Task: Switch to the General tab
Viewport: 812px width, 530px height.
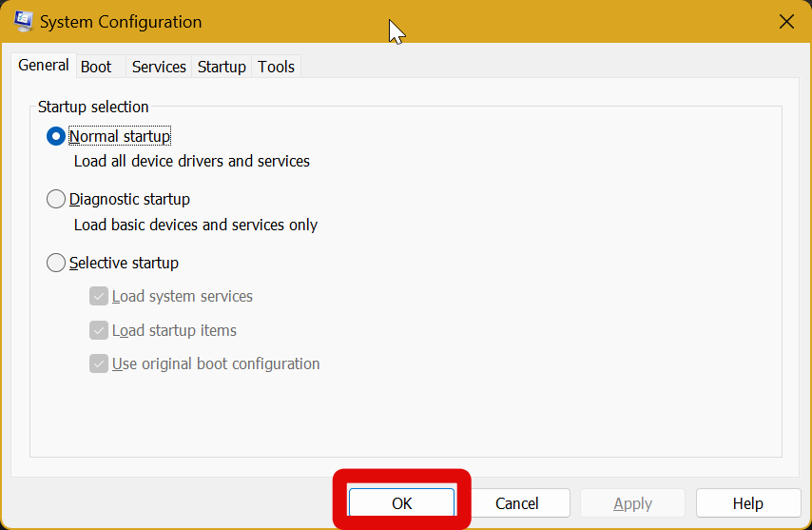Action: click(x=44, y=66)
